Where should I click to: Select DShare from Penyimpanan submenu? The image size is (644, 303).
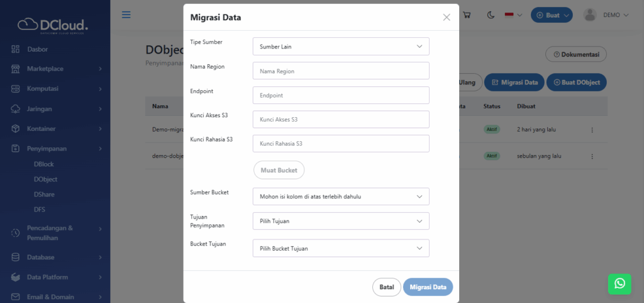(44, 195)
